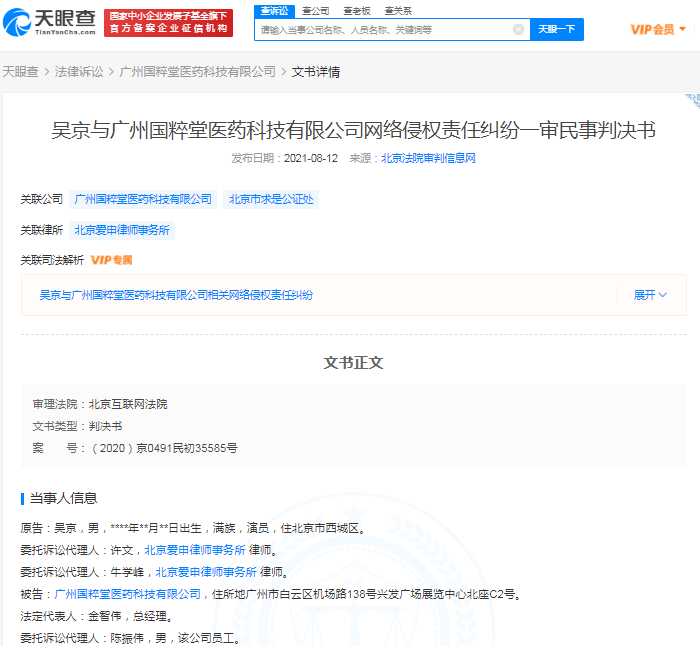The height and width of the screenshot is (646, 700).
Task: Select the 查关系 search tab
Action: [398, 11]
